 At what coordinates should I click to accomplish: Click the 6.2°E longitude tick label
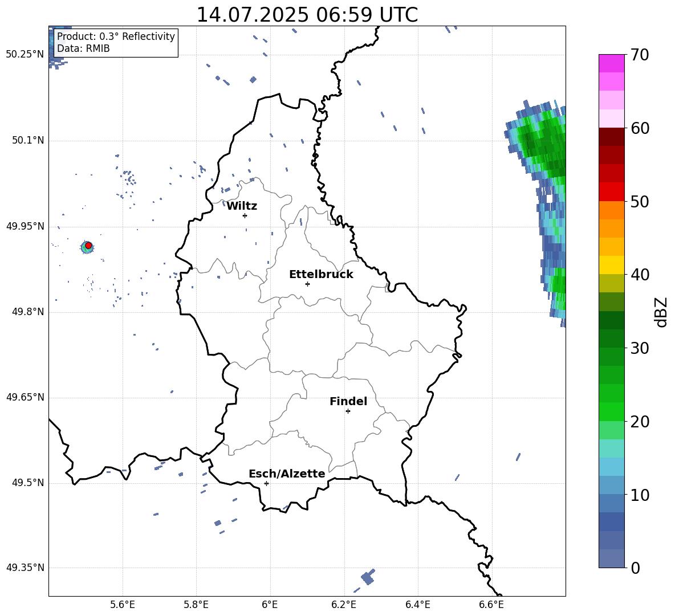(x=344, y=605)
